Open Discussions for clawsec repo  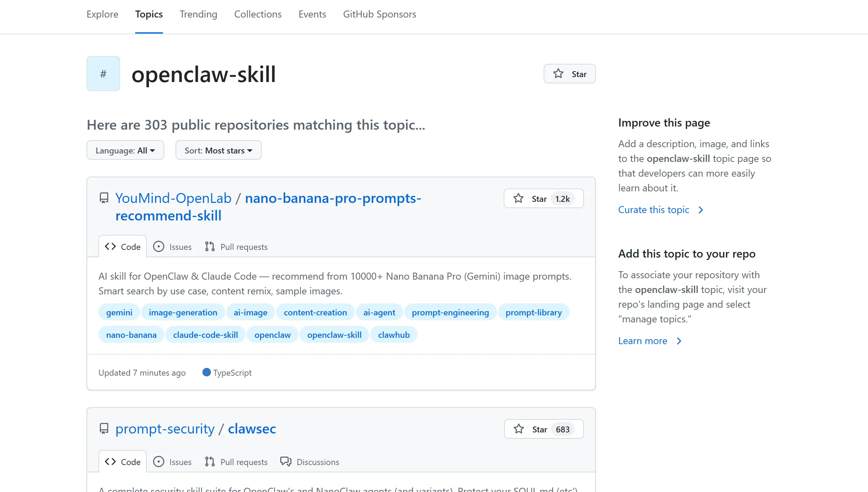[310, 462]
